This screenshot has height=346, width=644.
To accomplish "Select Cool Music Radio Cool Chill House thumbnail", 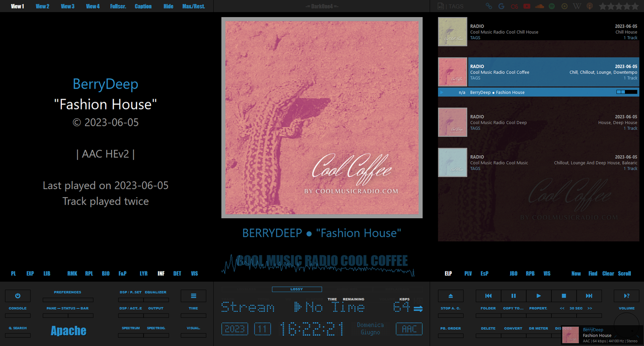I will [x=452, y=32].
